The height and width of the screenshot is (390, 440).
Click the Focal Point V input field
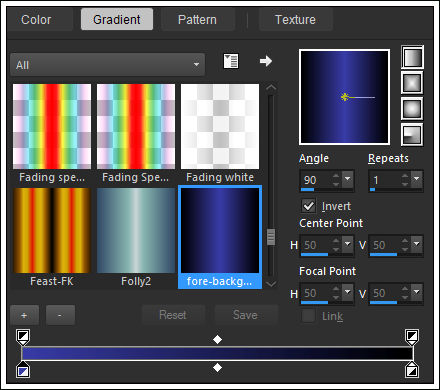[385, 293]
